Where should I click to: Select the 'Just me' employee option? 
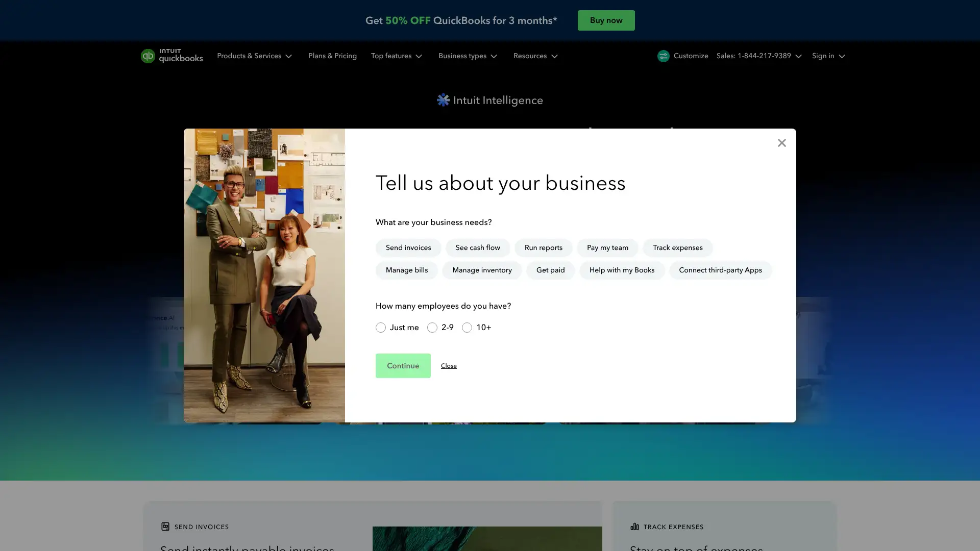pyautogui.click(x=380, y=328)
